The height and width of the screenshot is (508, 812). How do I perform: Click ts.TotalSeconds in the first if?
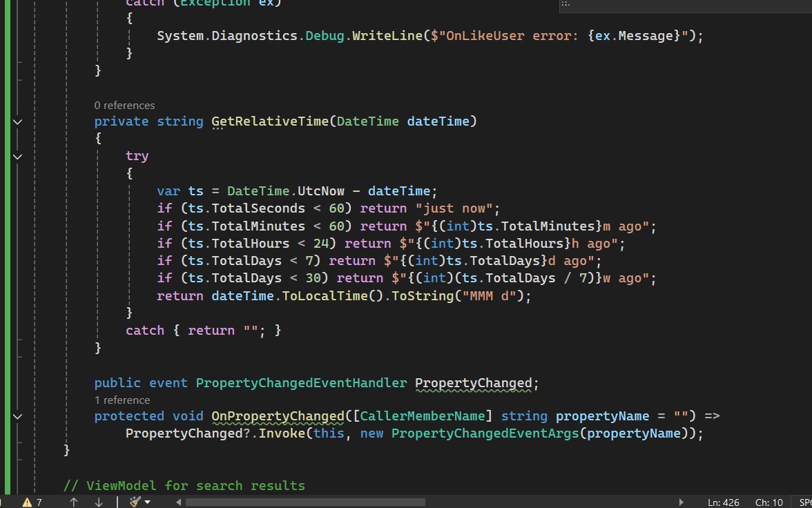pos(246,208)
